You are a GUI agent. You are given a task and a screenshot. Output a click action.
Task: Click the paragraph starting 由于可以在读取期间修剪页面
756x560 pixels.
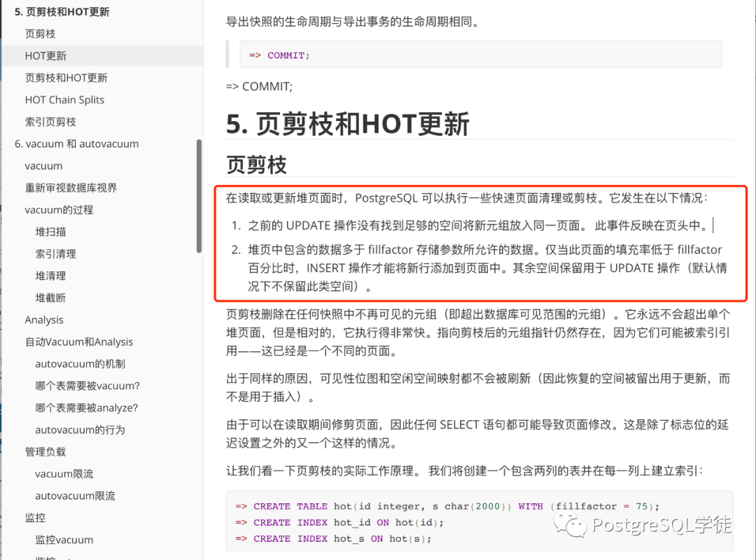(477, 433)
